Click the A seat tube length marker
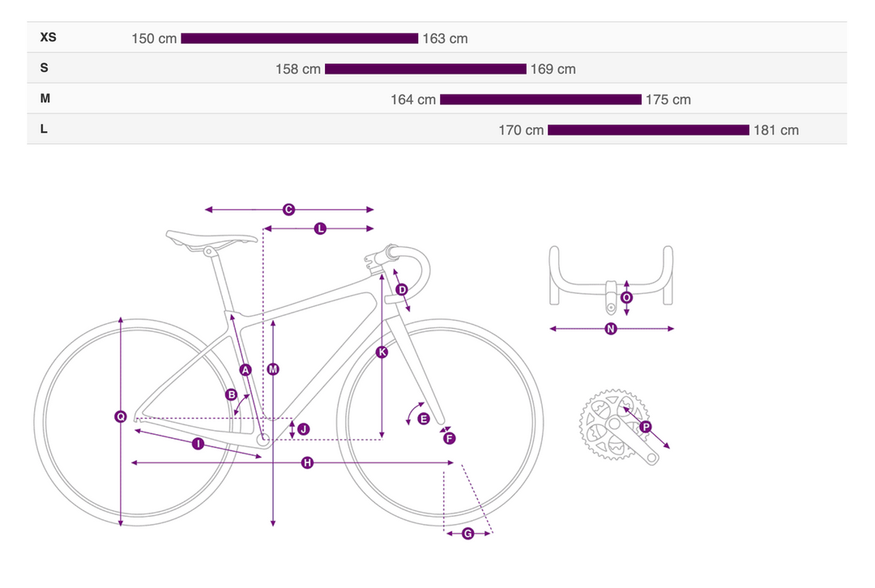875x588 pixels. coord(246,369)
